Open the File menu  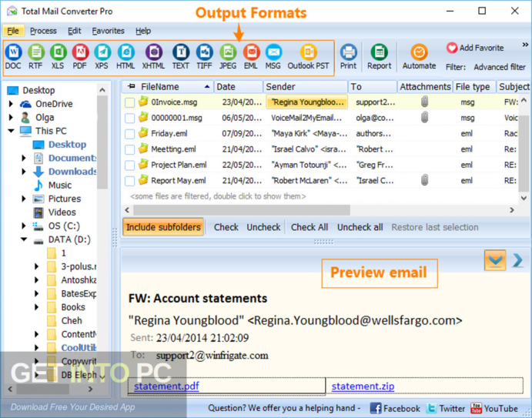[13, 31]
